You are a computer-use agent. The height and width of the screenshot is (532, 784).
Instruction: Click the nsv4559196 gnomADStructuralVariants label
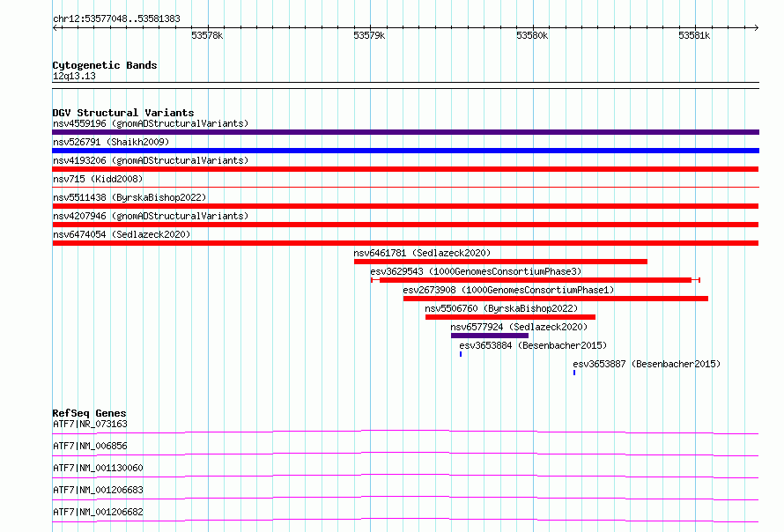pos(151,123)
